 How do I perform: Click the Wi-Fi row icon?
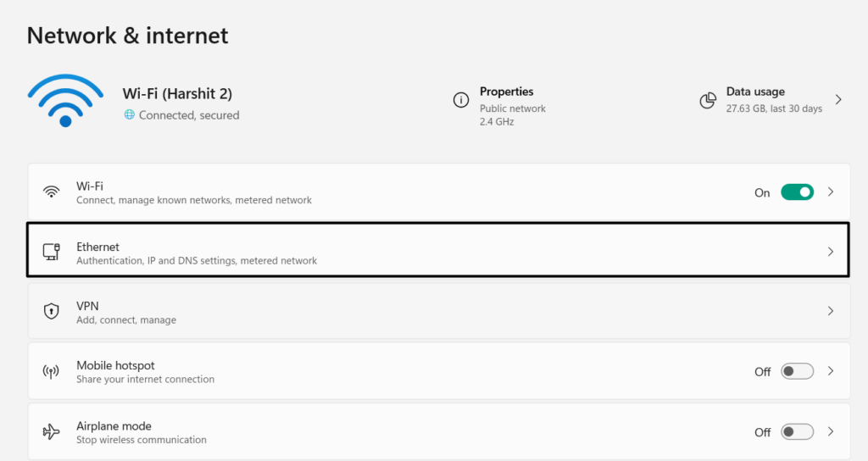pyautogui.click(x=52, y=192)
